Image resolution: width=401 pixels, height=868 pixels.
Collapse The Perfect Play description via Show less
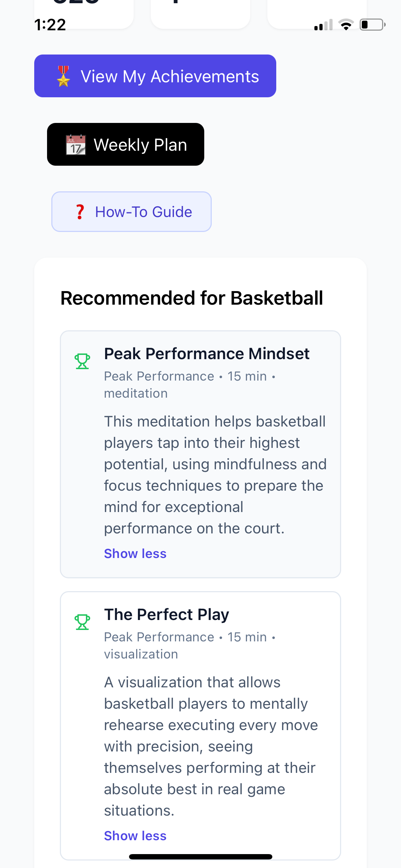[x=135, y=836]
